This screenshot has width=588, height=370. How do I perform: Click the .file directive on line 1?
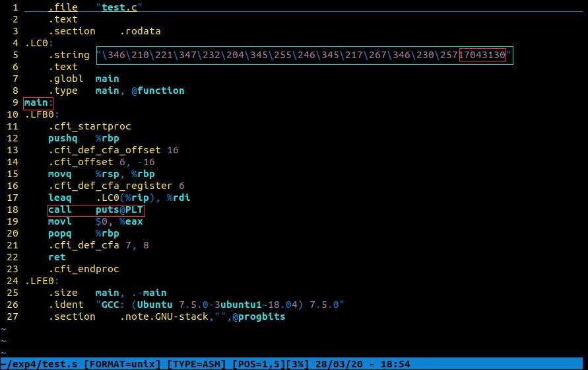[63, 7]
